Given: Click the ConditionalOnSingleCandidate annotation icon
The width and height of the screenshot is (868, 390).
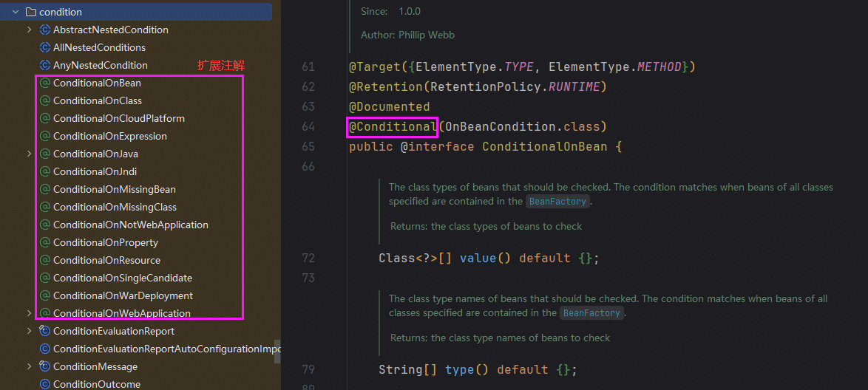Looking at the screenshot, I should [45, 278].
